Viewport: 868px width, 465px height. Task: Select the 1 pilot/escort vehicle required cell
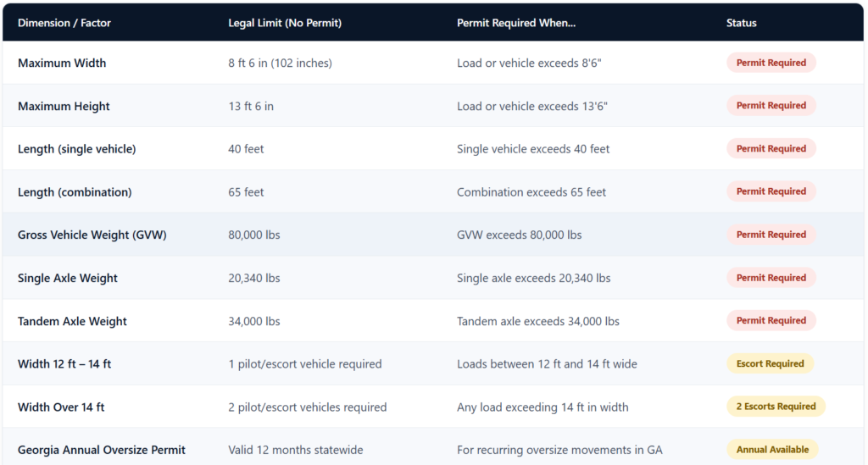point(305,364)
